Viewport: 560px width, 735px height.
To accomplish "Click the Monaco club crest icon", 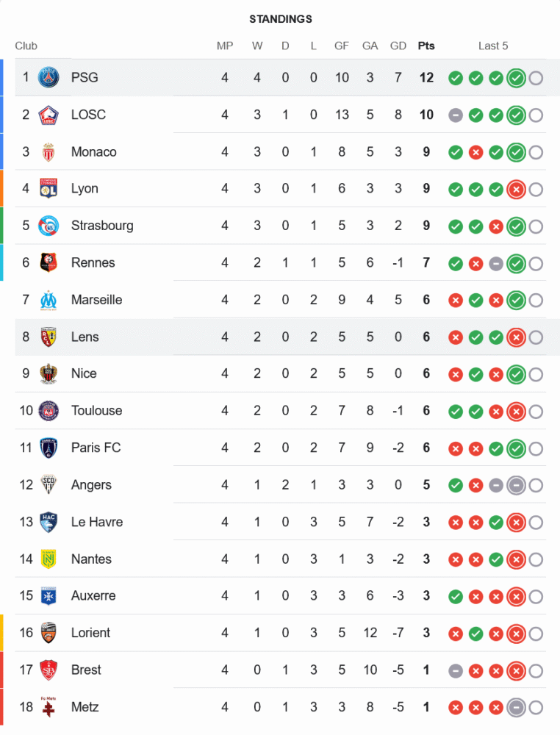I will (x=49, y=151).
